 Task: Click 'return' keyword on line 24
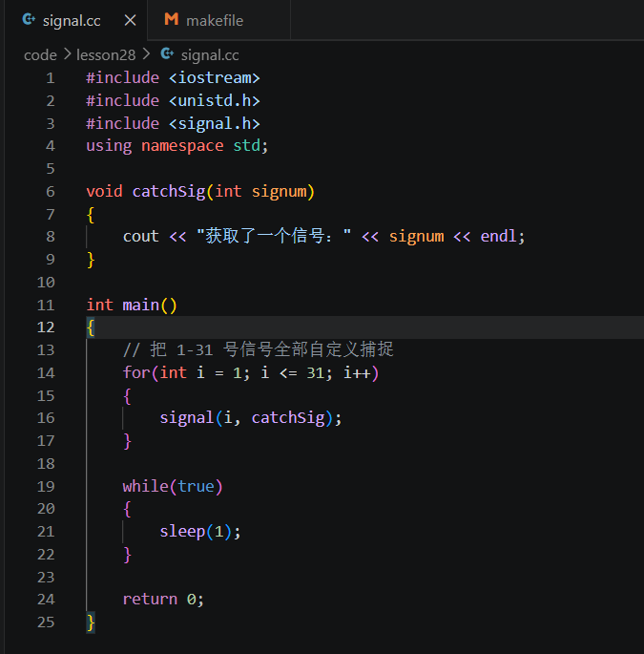[150, 600]
